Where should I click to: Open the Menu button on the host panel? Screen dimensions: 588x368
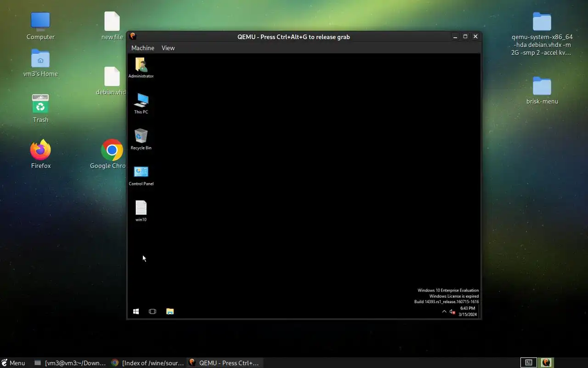pos(13,363)
